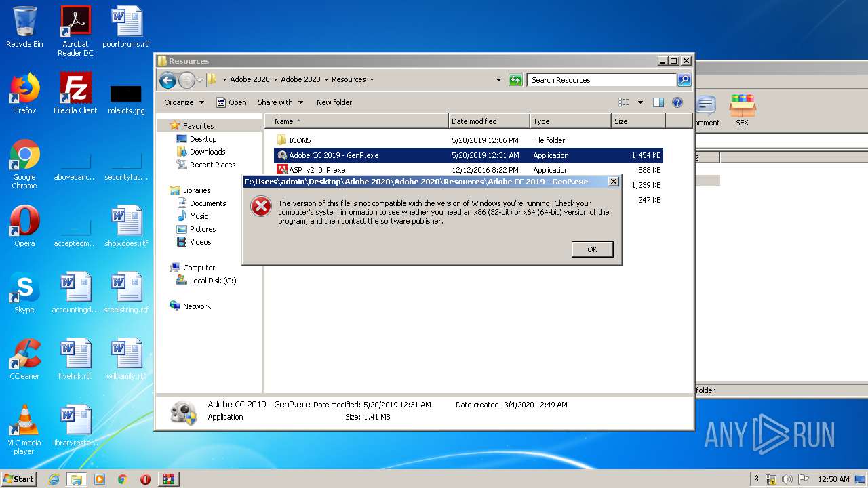The height and width of the screenshot is (488, 868).
Task: Select showgoes.rtf on the desktop
Action: pyautogui.click(x=126, y=226)
